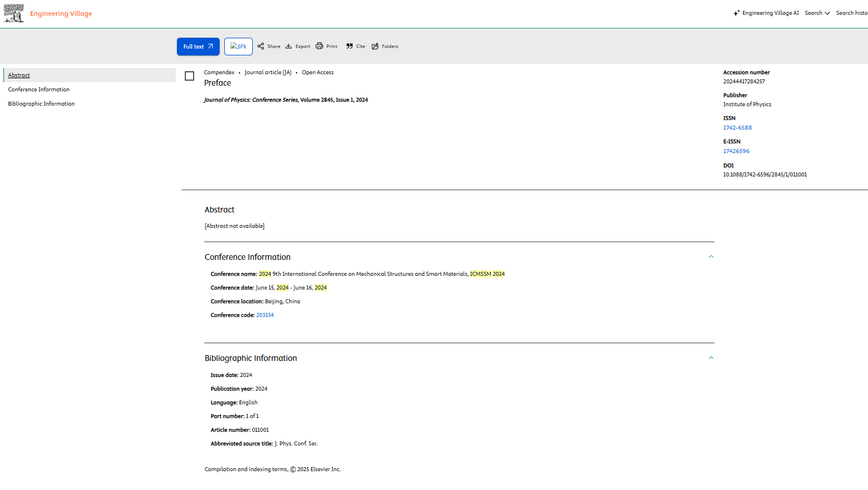
Task: Open Engineering Village AI sparkle icon
Action: 737,13
